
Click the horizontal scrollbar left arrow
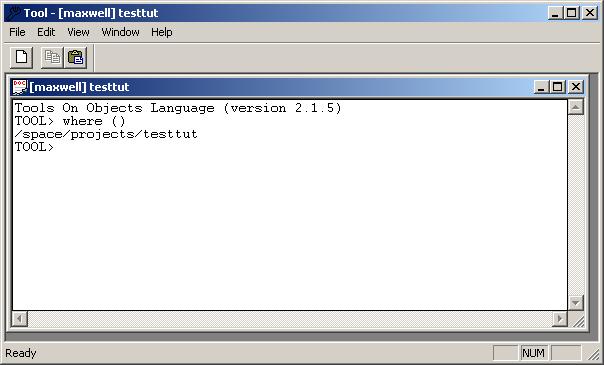click(19, 319)
